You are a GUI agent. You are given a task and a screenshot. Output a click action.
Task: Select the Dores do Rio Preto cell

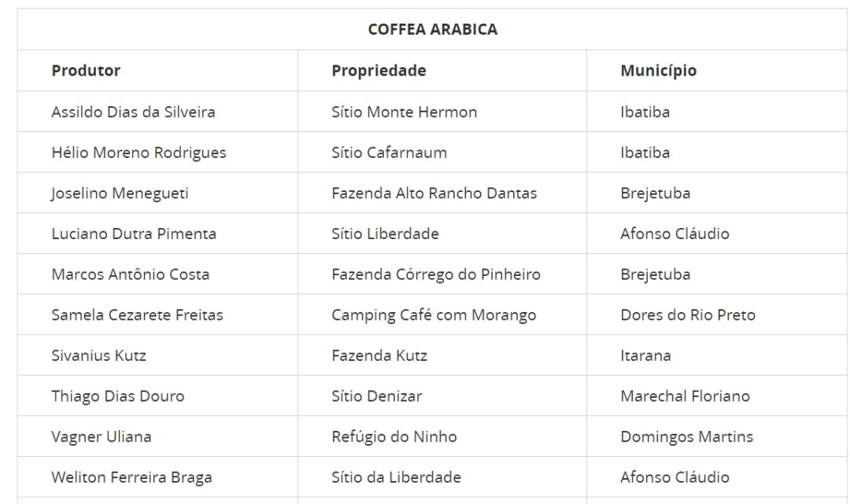(x=687, y=315)
